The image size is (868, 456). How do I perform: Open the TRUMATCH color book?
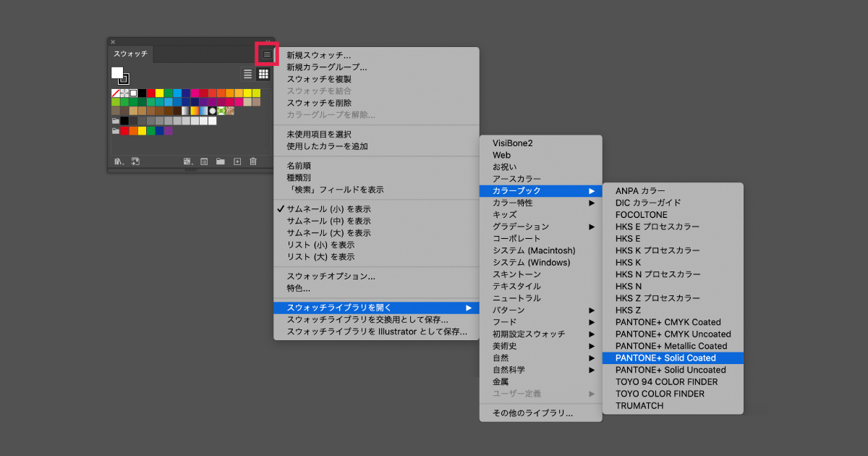(x=673, y=406)
